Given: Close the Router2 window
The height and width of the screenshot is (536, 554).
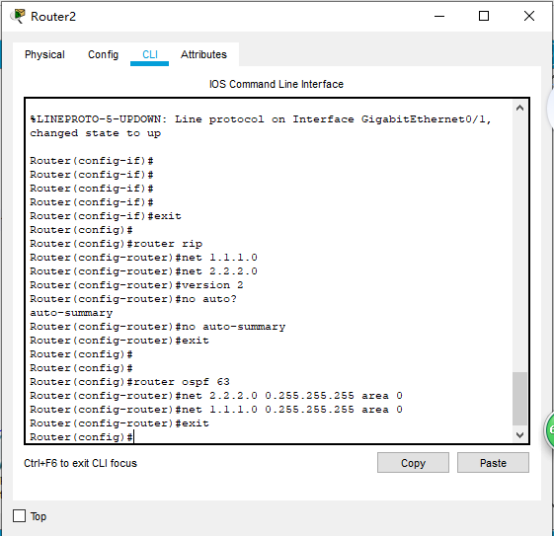Looking at the screenshot, I should click(x=529, y=16).
